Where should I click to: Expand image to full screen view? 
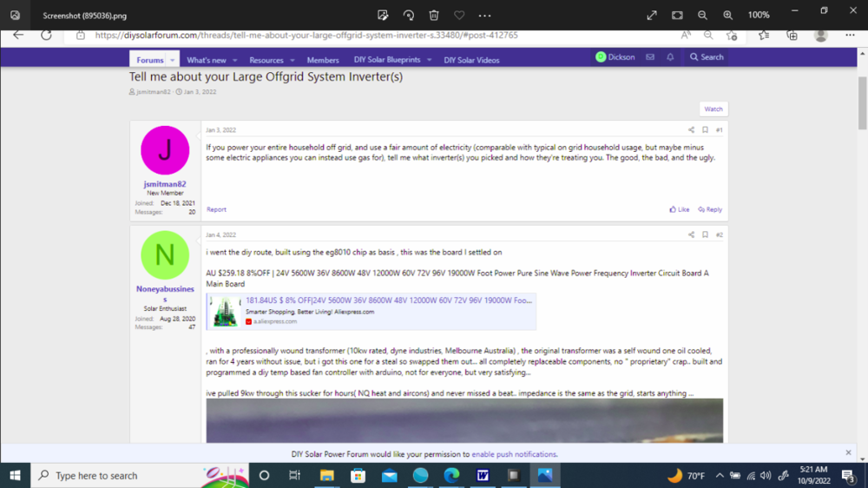[x=652, y=16]
